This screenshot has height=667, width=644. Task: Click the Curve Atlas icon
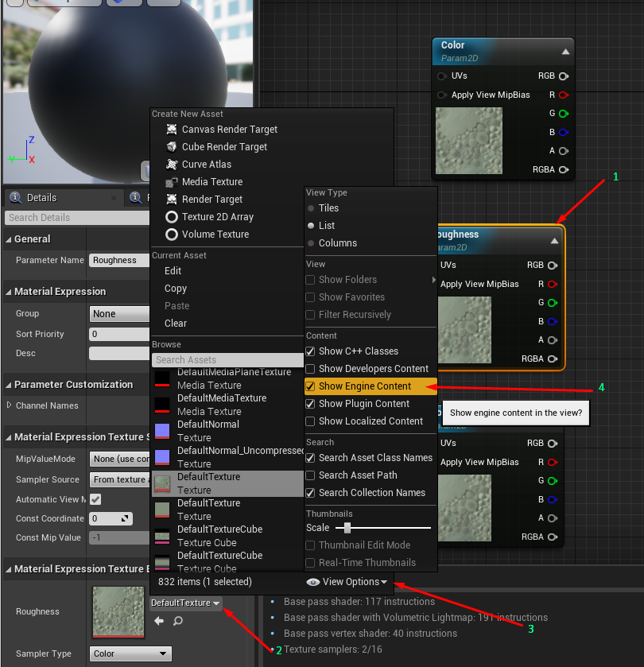(x=172, y=165)
